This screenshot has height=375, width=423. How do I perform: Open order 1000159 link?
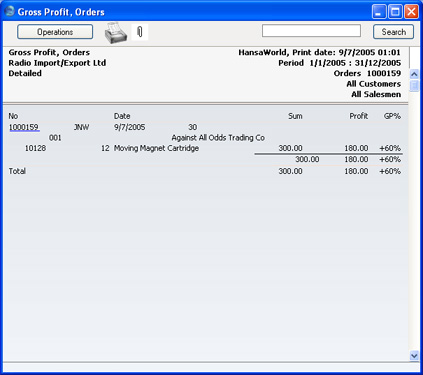pos(24,127)
